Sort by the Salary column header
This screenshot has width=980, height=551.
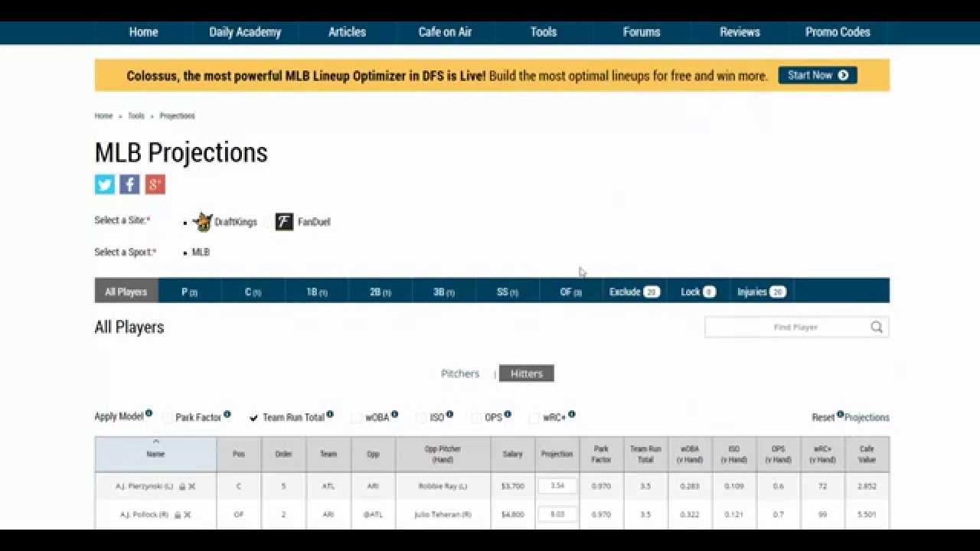513,454
